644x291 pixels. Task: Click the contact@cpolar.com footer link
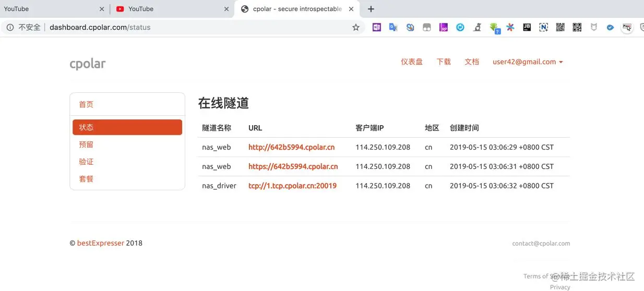[541, 244]
